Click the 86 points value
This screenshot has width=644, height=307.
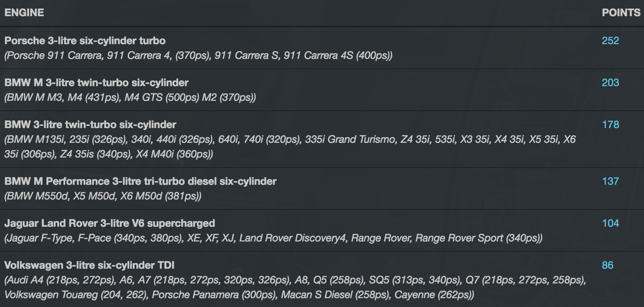pos(608,265)
